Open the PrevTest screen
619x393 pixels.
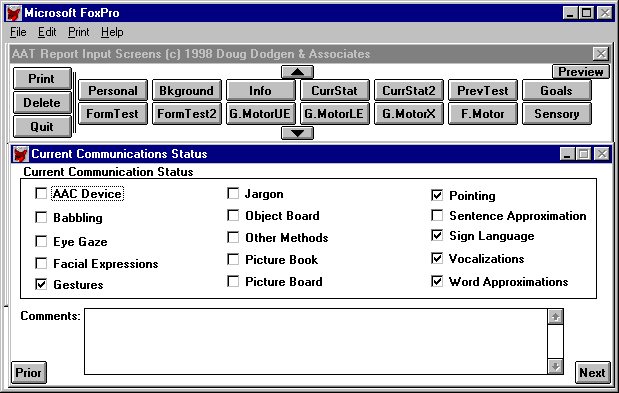(x=483, y=90)
